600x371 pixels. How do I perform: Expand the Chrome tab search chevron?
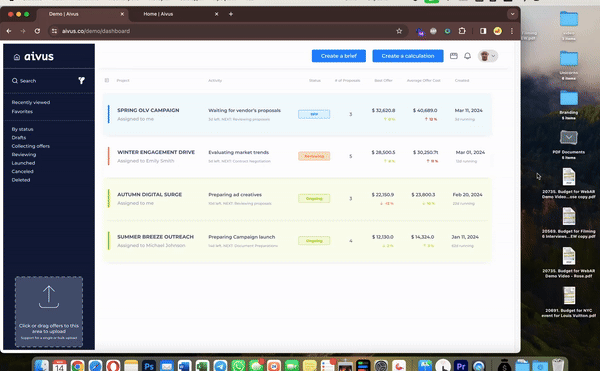pyautogui.click(x=512, y=14)
